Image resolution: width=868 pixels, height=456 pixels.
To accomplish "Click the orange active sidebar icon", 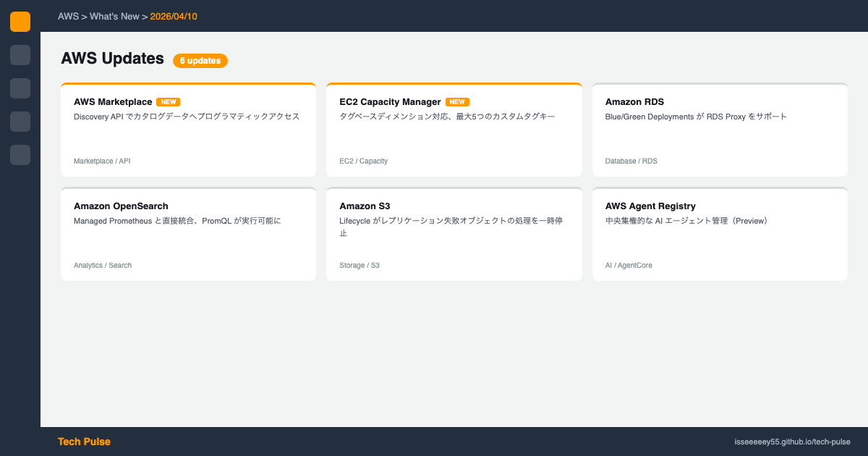I will click(x=20, y=22).
